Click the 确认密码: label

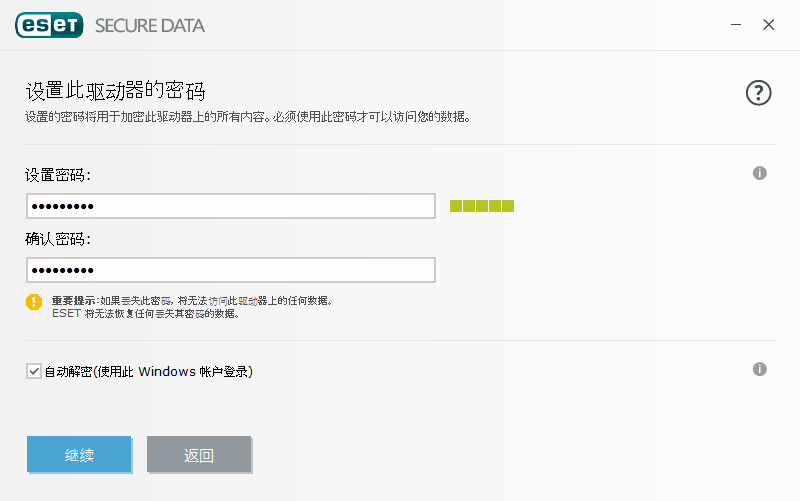[x=58, y=239]
